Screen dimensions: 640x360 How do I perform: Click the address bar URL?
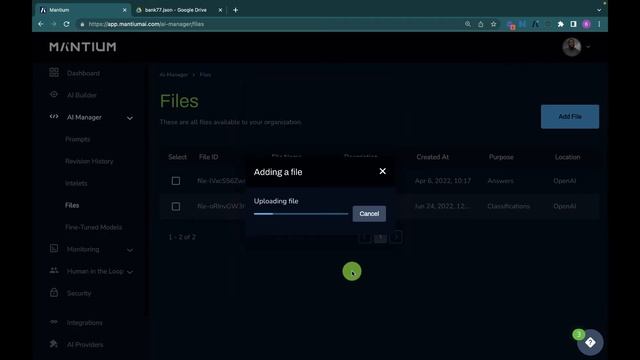tap(146, 24)
